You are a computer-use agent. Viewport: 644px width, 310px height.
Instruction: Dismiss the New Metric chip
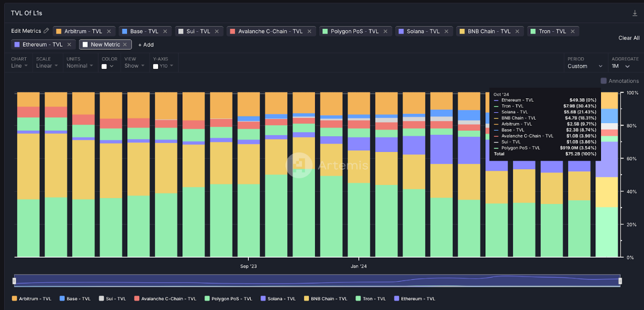[x=125, y=45]
